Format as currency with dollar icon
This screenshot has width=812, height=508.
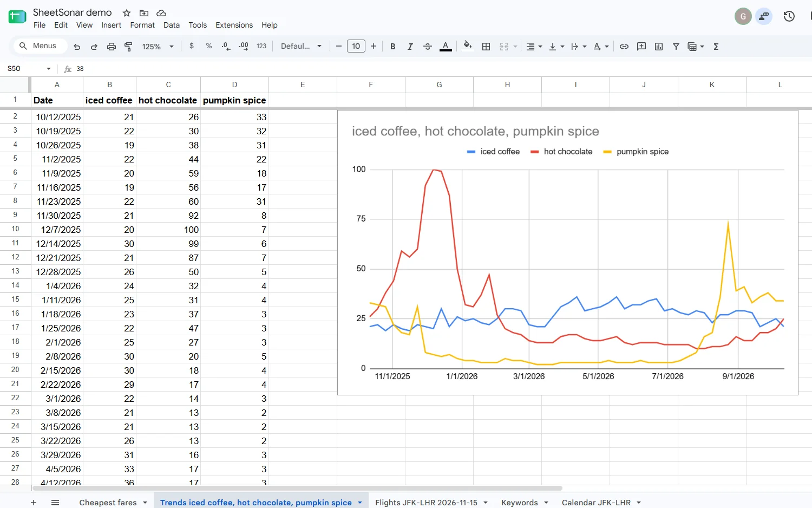pyautogui.click(x=192, y=46)
